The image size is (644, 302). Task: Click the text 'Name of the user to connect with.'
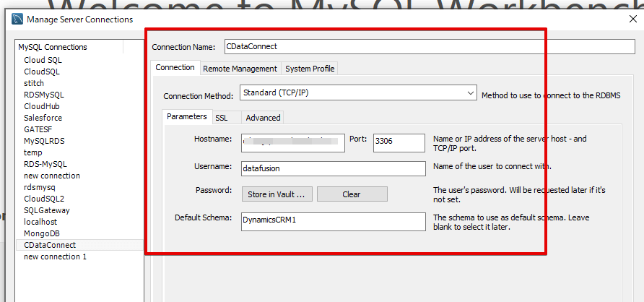tap(492, 167)
